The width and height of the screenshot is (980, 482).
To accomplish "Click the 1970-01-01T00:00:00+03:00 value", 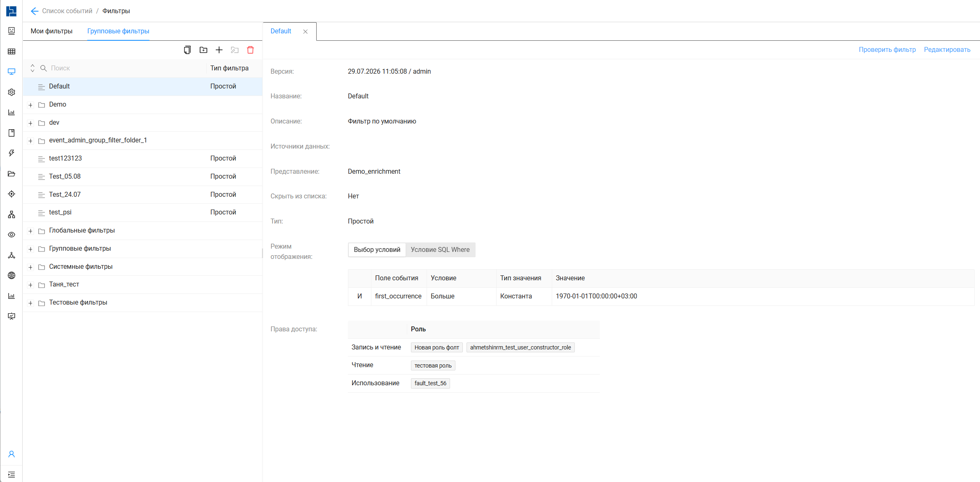I will (596, 296).
